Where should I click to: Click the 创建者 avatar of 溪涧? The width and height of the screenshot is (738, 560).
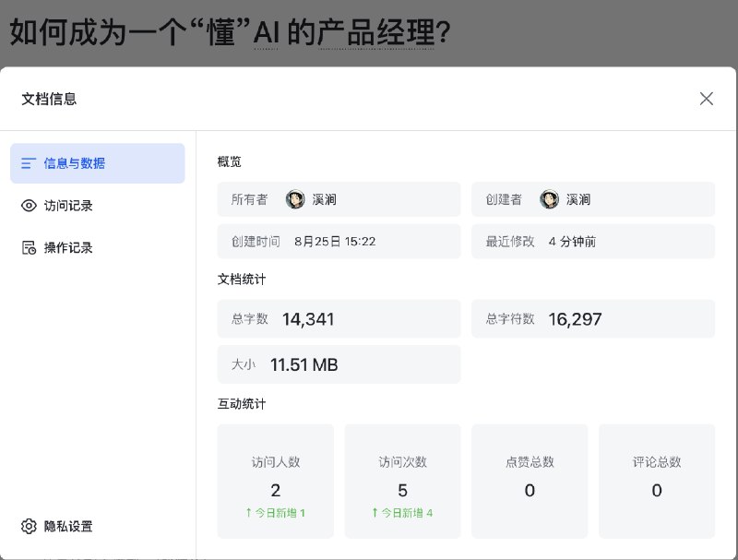pyautogui.click(x=549, y=199)
